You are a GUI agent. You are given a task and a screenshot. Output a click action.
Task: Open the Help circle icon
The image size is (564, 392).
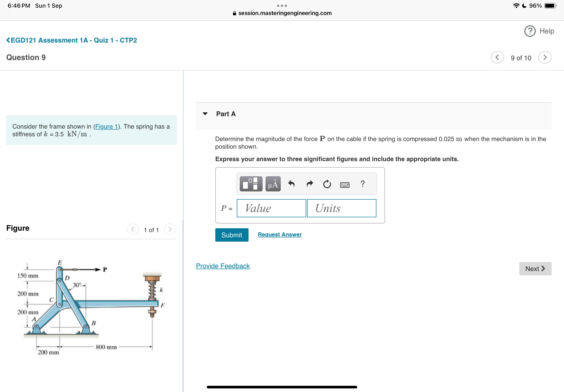[530, 31]
